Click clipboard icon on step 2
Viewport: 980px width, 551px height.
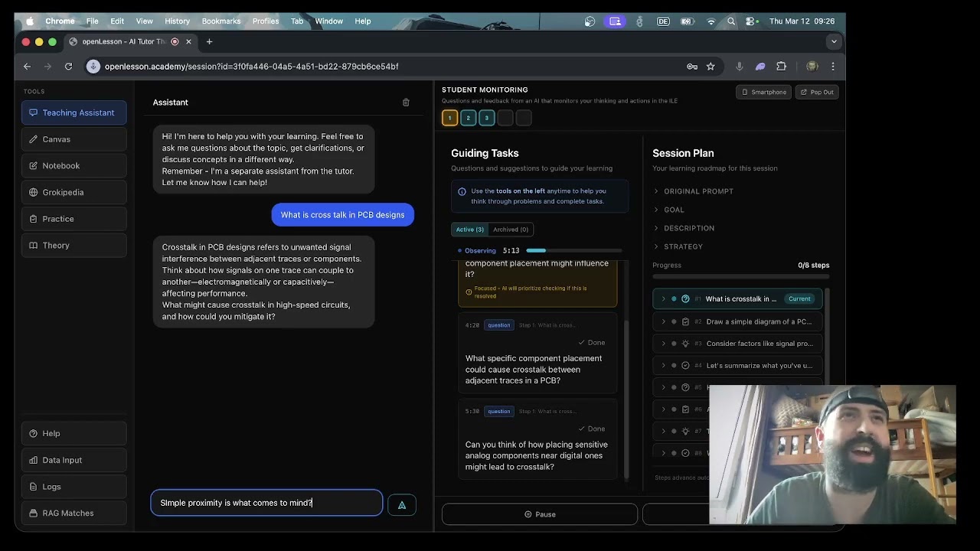[x=685, y=321]
